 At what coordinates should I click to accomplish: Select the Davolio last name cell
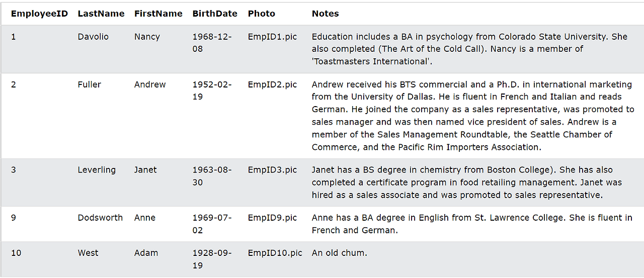pyautogui.click(x=93, y=37)
